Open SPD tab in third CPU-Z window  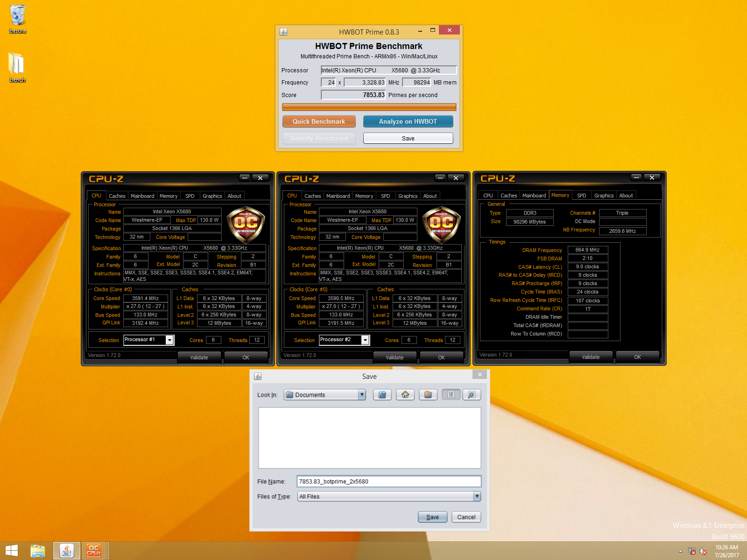(x=582, y=196)
